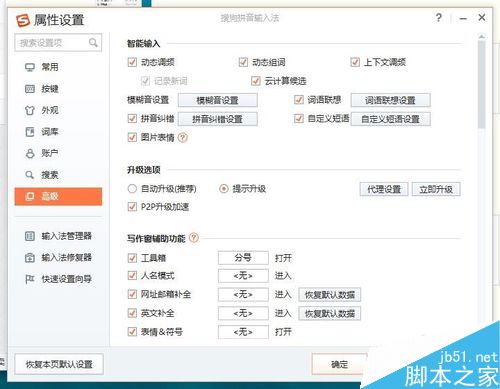Image resolution: width=500 pixels, height=389 pixels.
Task: Confirm settings with the 确定 button
Action: (x=339, y=364)
